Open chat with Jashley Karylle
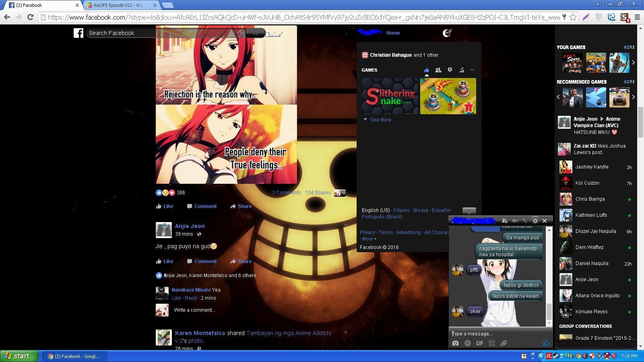The image size is (644, 362). click(x=595, y=167)
